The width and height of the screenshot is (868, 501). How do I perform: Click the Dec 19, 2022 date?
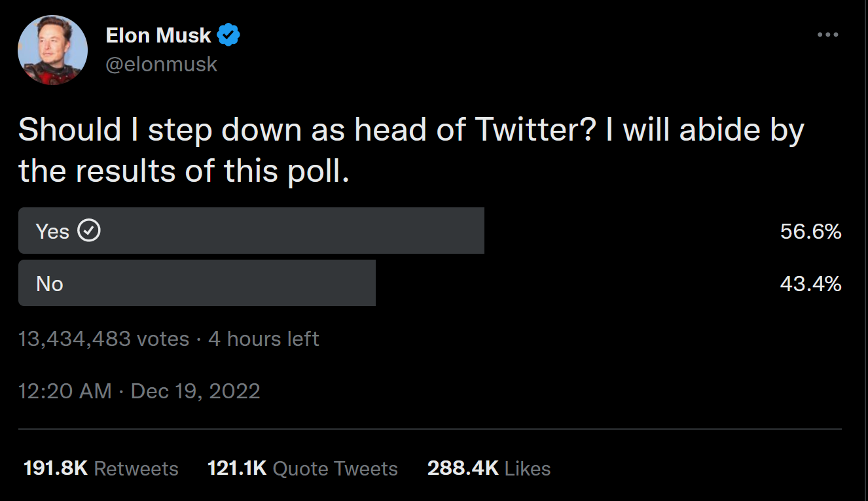click(x=195, y=391)
